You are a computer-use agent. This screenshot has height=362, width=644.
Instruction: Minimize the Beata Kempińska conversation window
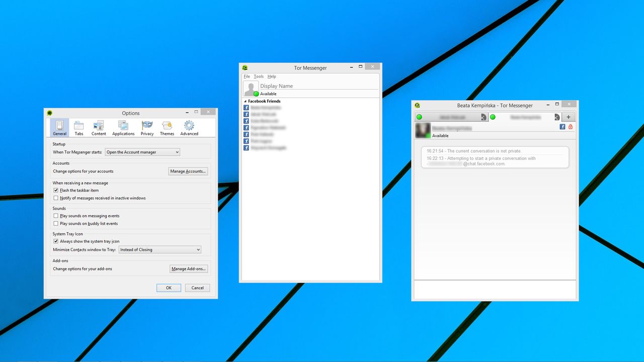[547, 104]
